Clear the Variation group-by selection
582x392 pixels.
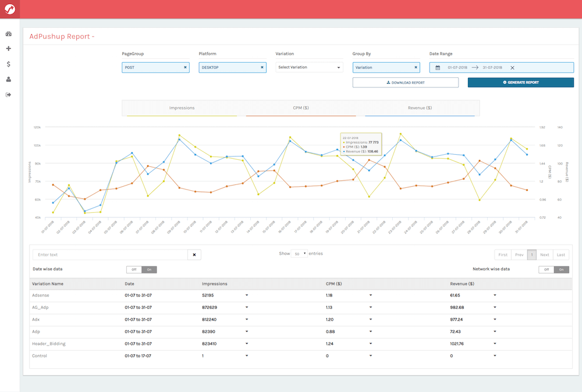416,67
